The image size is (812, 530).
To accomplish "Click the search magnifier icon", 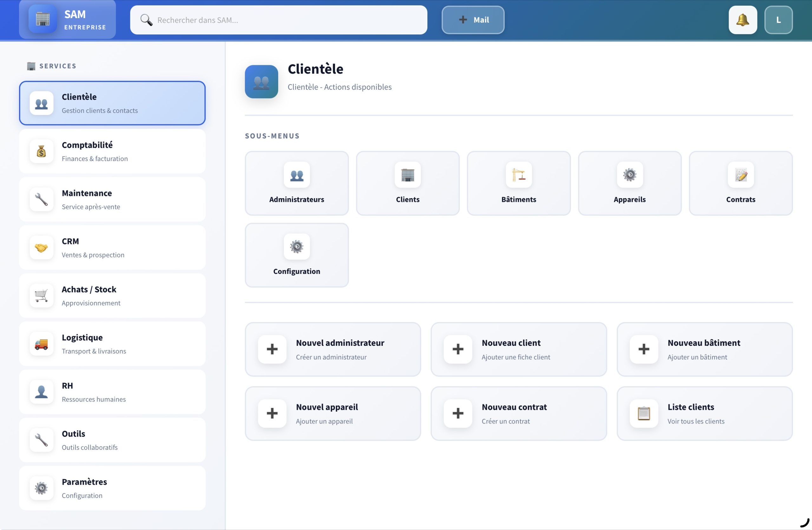I will click(x=146, y=20).
